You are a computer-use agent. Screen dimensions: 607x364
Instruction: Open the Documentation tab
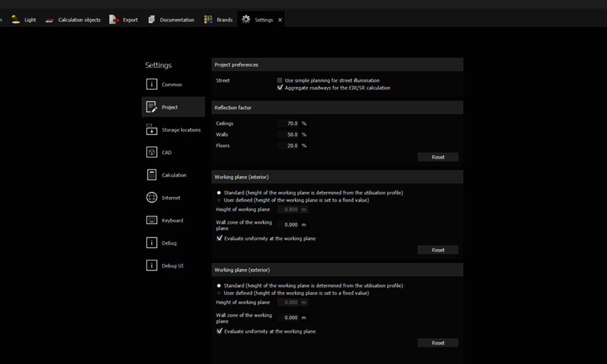click(x=171, y=20)
